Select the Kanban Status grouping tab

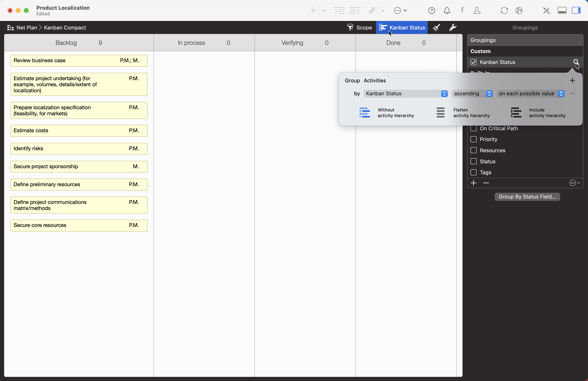click(x=402, y=27)
